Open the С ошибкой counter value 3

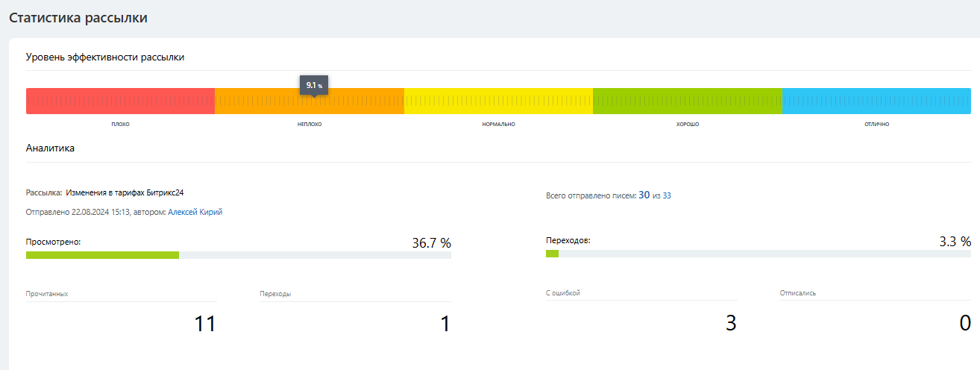point(731,323)
